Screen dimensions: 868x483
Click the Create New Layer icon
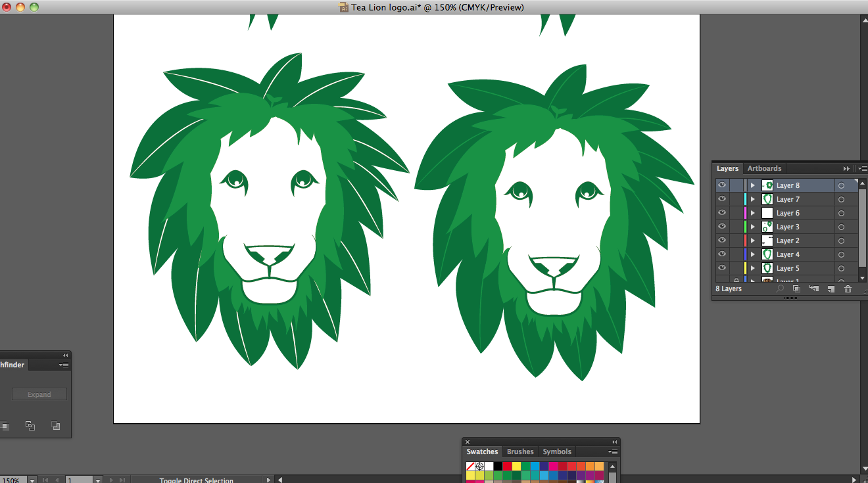831,288
